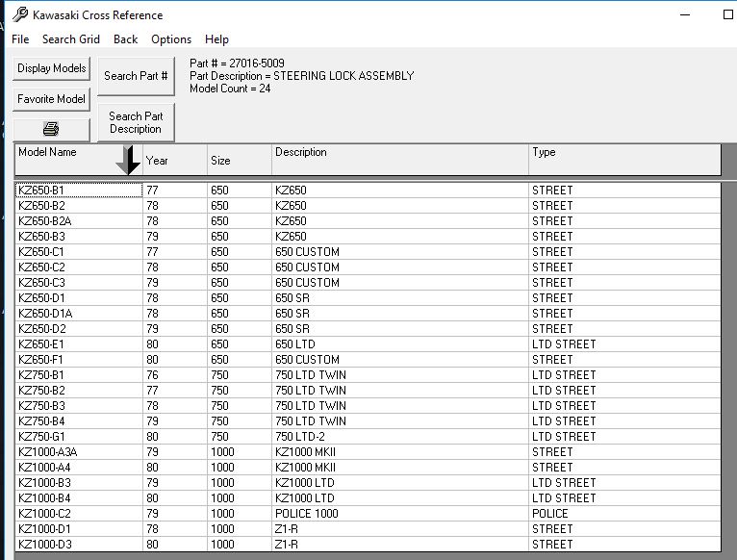Click the sort arrow in Model Name header

click(127, 161)
